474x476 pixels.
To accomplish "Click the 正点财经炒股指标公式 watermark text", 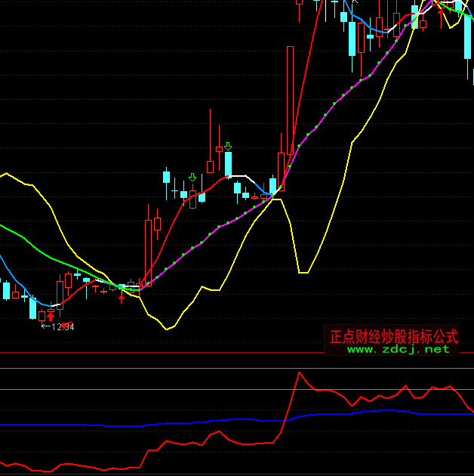I will pyautogui.click(x=393, y=336).
